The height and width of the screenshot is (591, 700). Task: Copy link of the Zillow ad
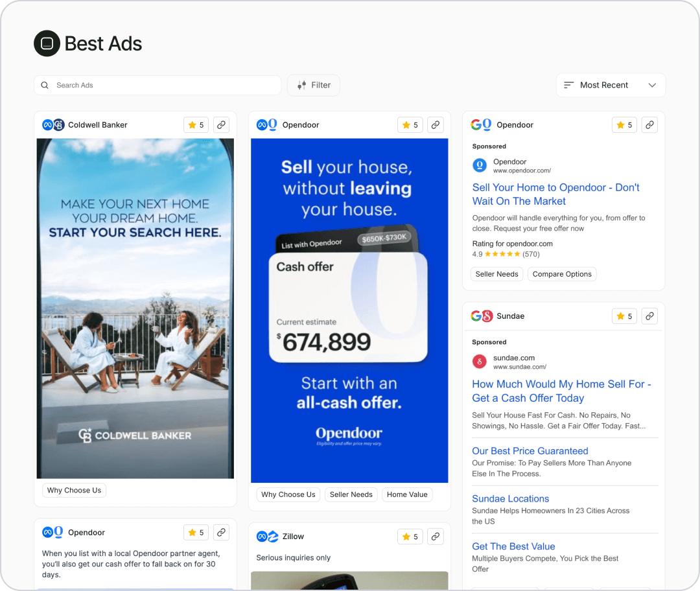(436, 537)
